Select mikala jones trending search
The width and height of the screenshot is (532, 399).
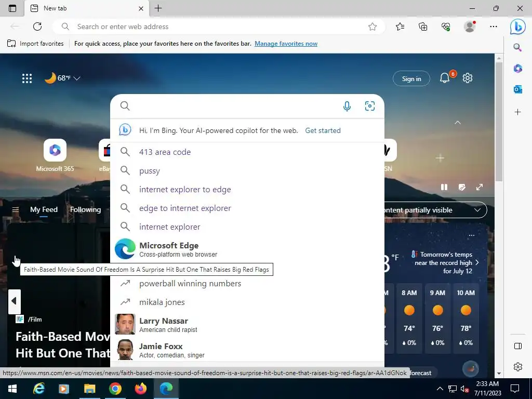[x=247, y=302]
